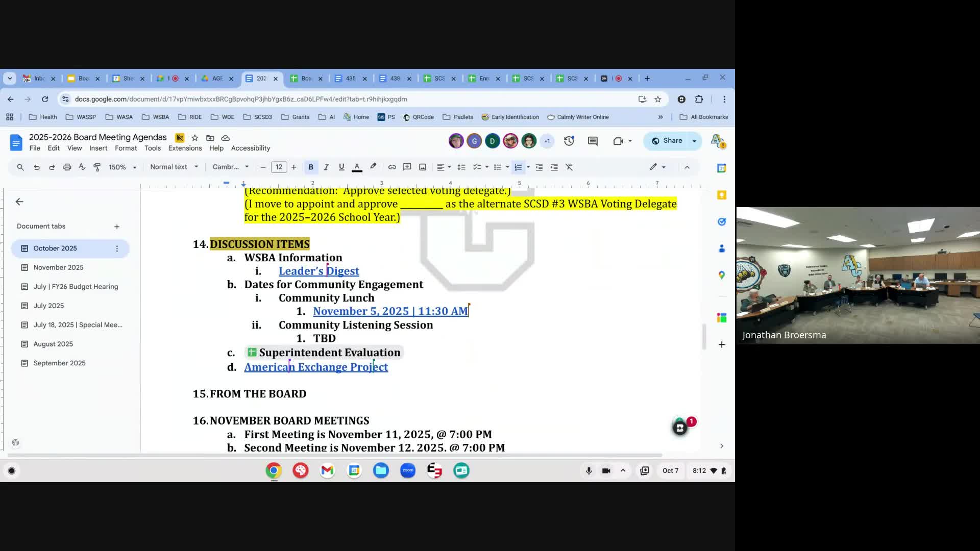Open the American Exchange Project link

click(315, 367)
